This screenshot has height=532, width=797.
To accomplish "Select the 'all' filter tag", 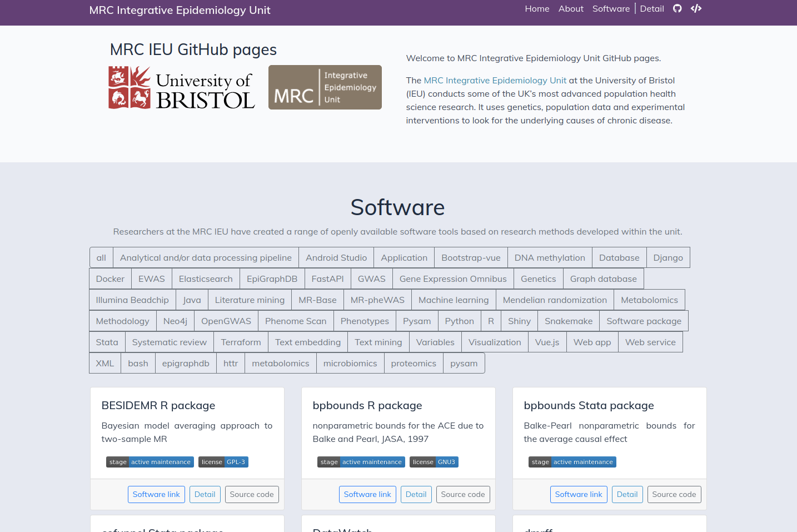I will click(101, 257).
